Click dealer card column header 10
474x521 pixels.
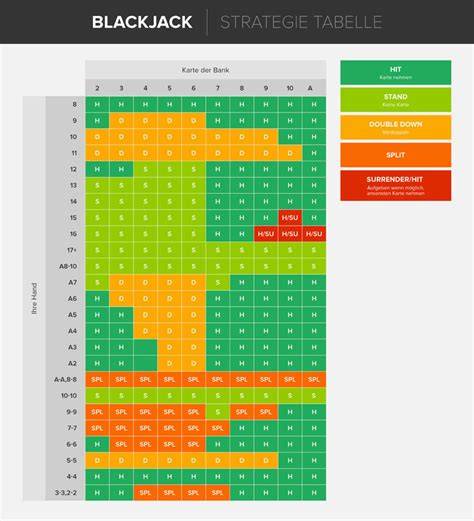(x=290, y=88)
